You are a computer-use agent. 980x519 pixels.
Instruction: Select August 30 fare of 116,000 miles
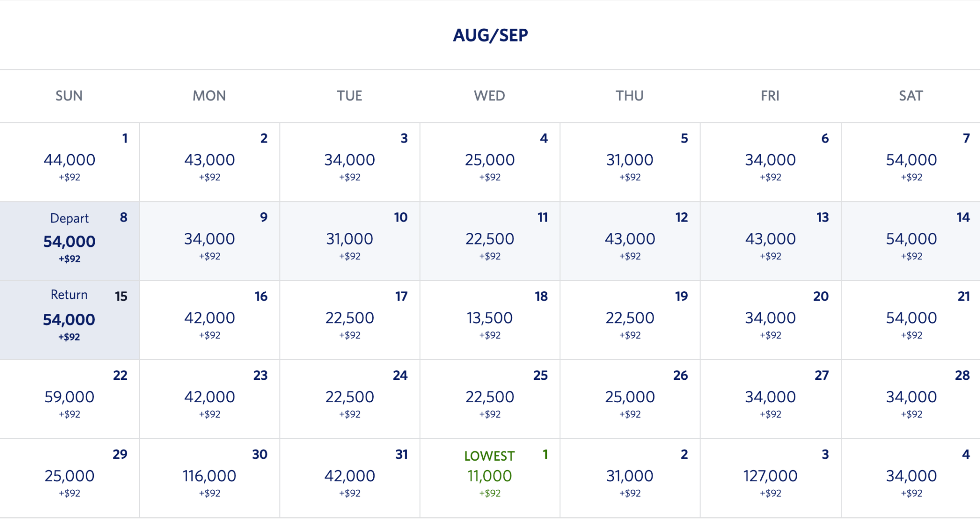pyautogui.click(x=210, y=476)
